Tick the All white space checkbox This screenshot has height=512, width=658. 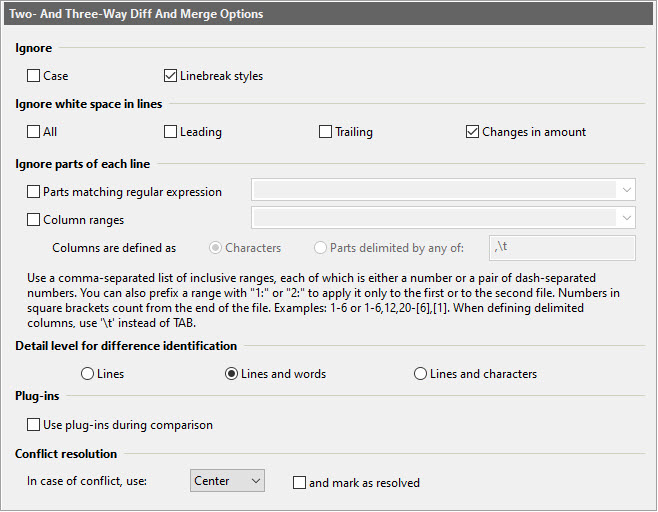35,132
